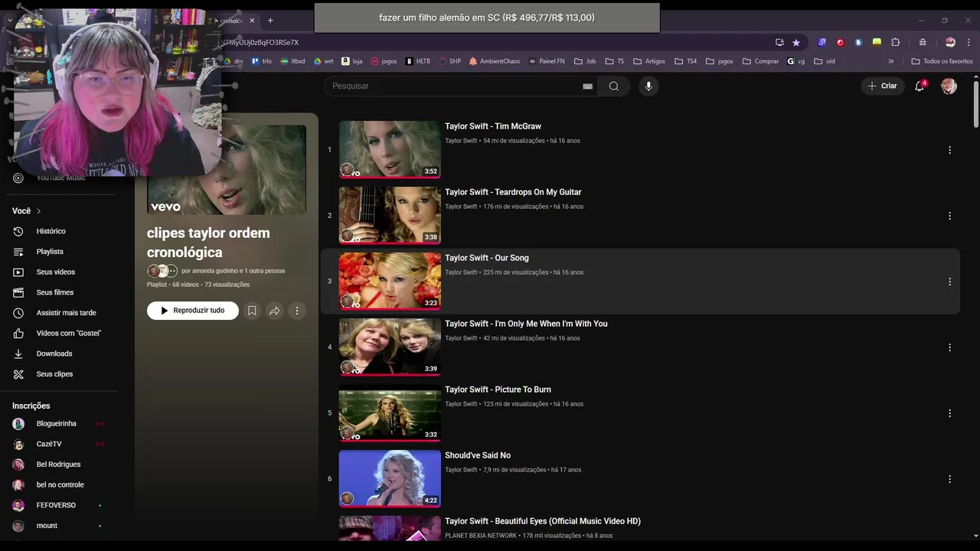This screenshot has height=551, width=980.
Task: Show hidden bookmarks with double chevron
Action: [890, 61]
